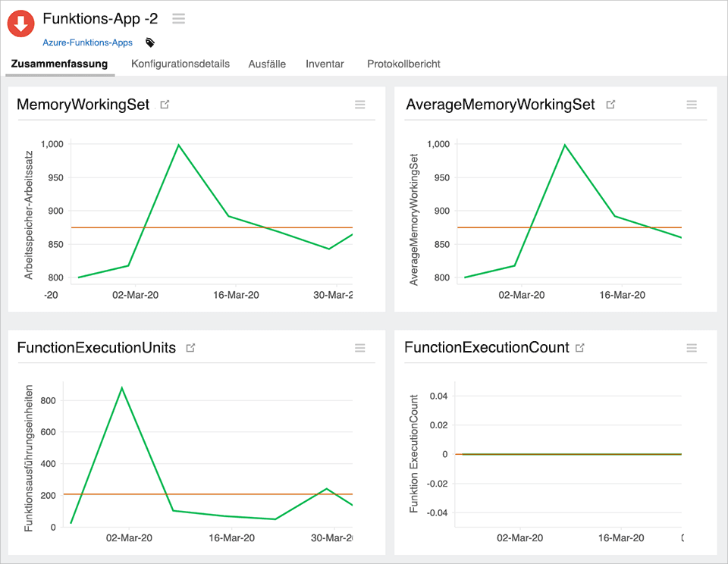This screenshot has height=564, width=728.
Task: Select the Inventar tab
Action: tap(325, 64)
